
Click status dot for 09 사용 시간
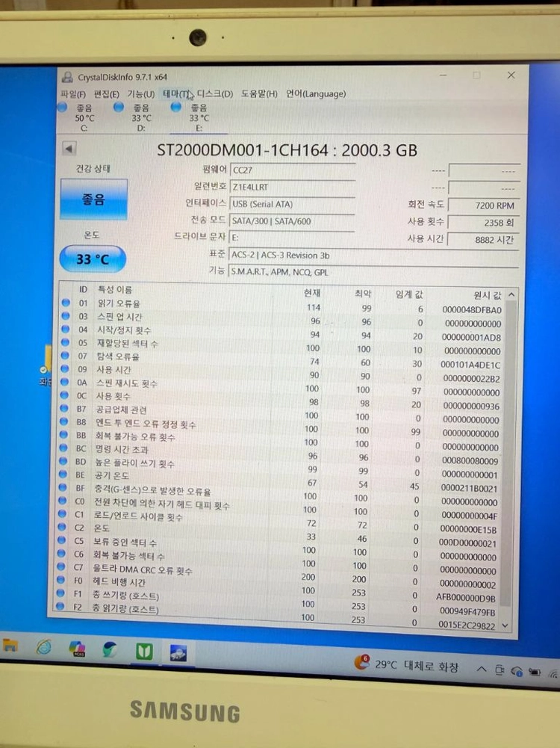pyautogui.click(x=65, y=368)
